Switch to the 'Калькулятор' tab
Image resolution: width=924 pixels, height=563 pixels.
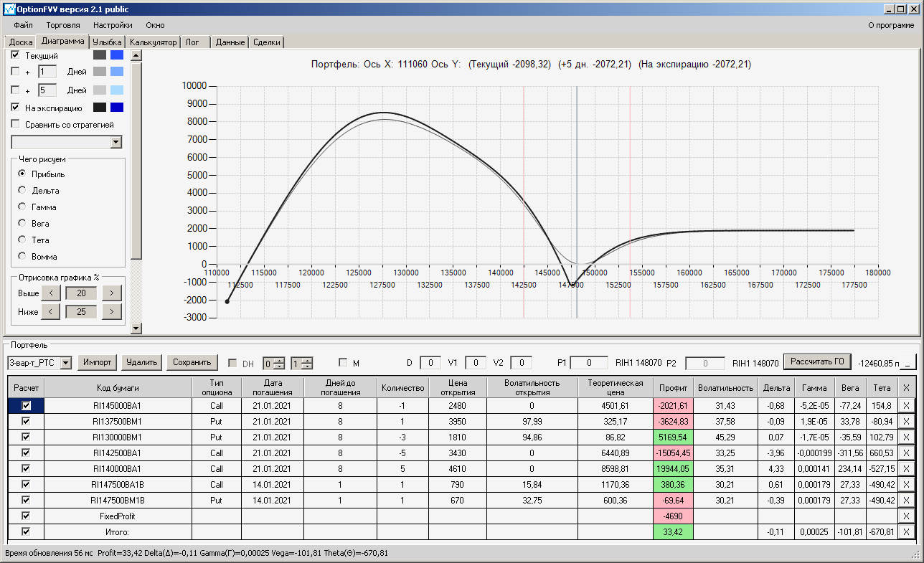point(154,42)
